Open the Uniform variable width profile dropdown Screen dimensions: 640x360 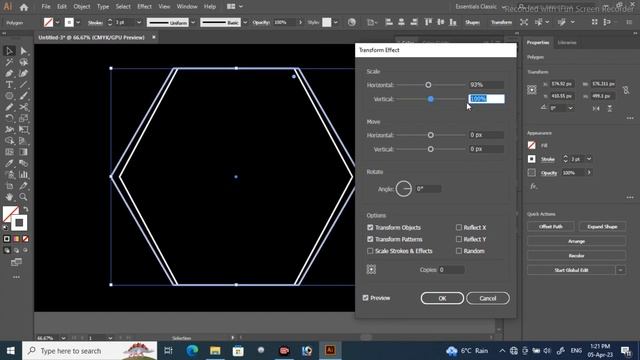point(193,22)
